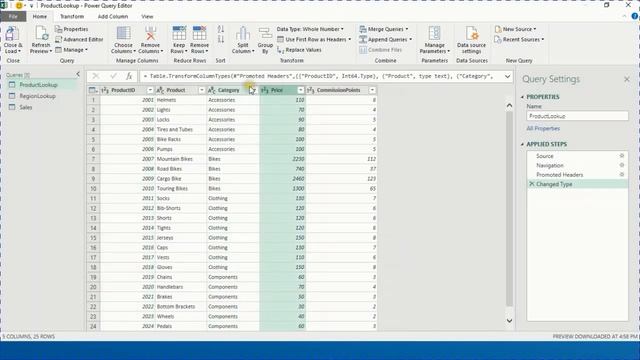Open the CommissionPoints column filter dropdown
The image size is (640, 360).
tap(372, 90)
